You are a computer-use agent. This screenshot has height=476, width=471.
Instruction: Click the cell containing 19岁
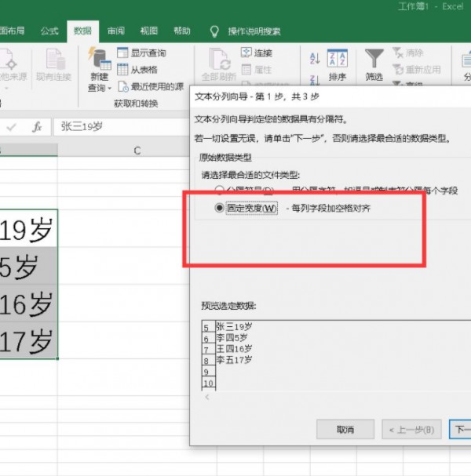28,228
